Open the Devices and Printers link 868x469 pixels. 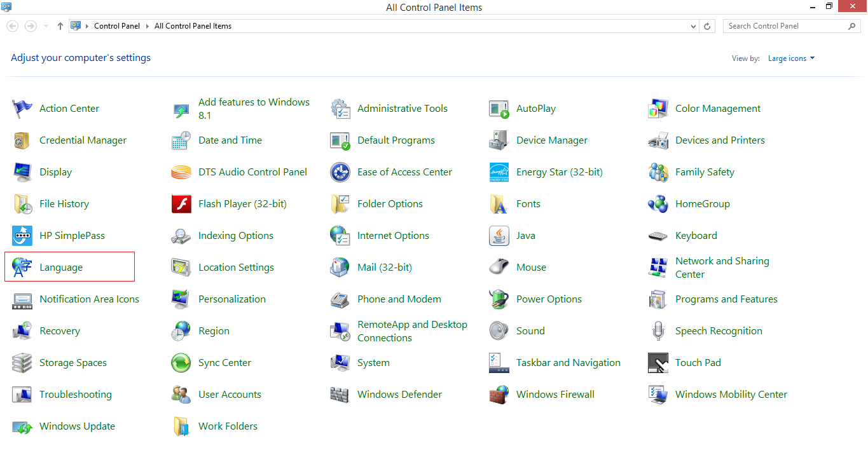click(720, 140)
